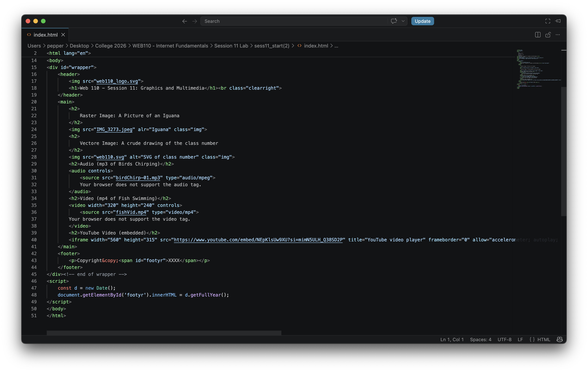588x372 pixels.
Task: Open the pepper breadcrumb folder
Action: click(x=55, y=46)
